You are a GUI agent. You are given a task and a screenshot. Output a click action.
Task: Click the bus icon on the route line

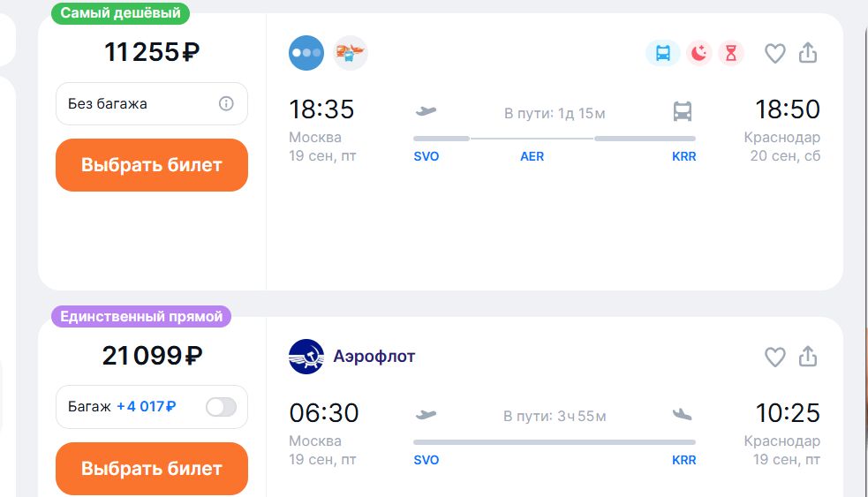682,112
